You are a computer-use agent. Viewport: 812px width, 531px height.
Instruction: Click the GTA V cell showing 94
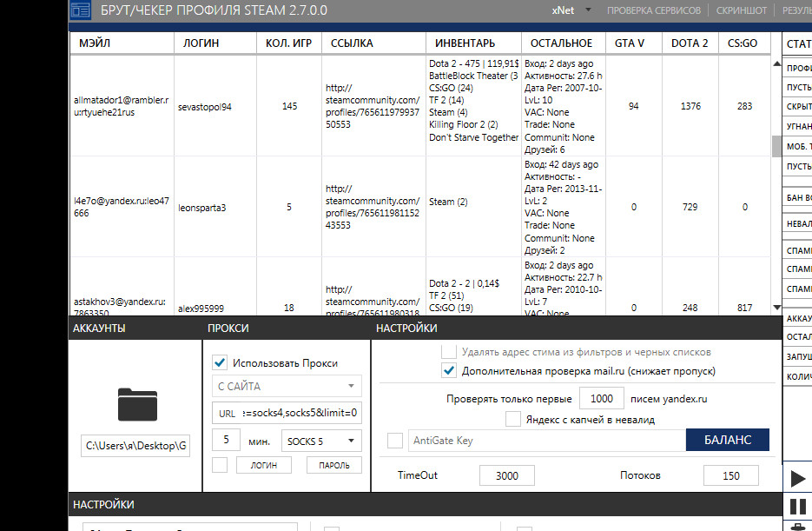(x=634, y=106)
